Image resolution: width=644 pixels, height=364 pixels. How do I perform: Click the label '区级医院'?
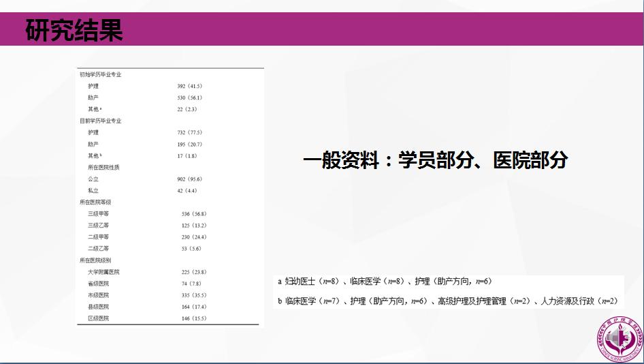click(x=98, y=318)
